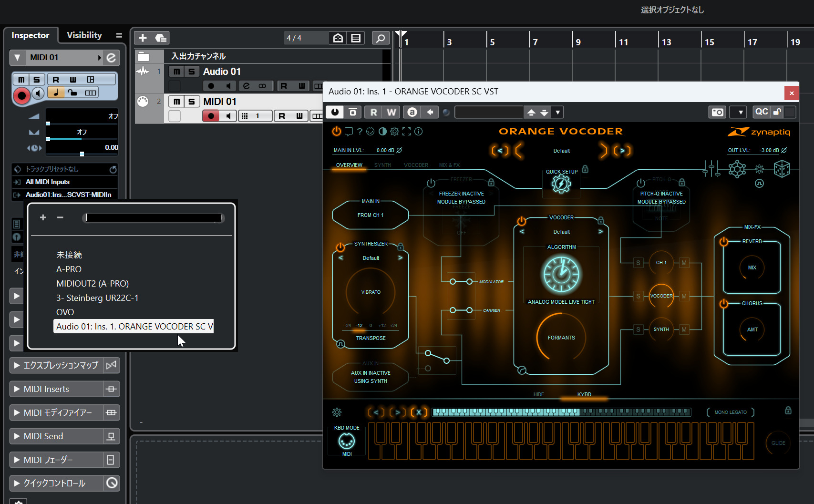Open the track search magnifier
The height and width of the screenshot is (504, 814).
click(381, 38)
